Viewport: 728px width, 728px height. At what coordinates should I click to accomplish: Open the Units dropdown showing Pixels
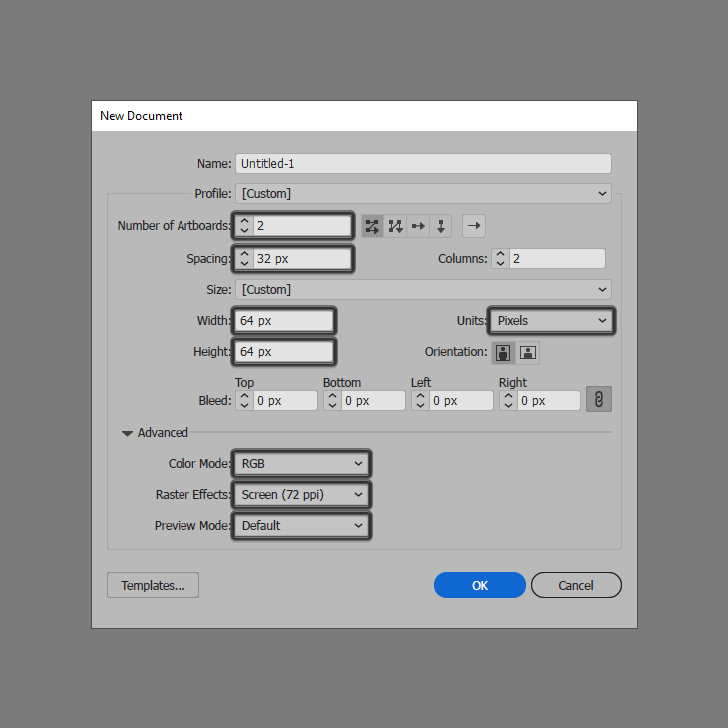click(x=550, y=321)
